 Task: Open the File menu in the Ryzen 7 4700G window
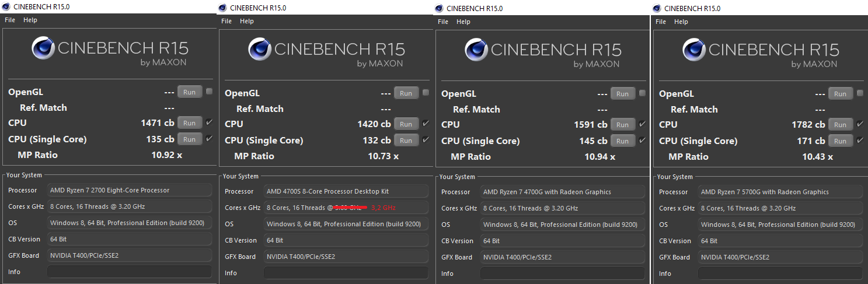click(x=443, y=22)
